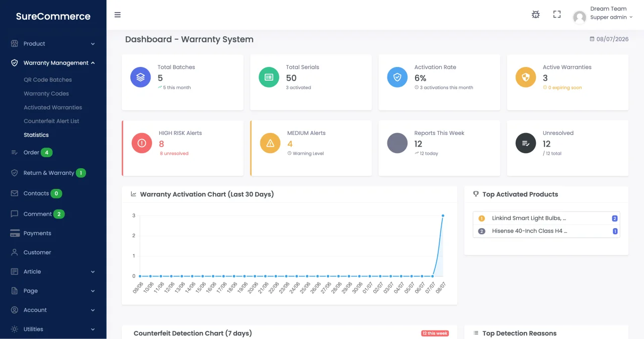Click the Total Batches layers icon

pyautogui.click(x=140, y=77)
